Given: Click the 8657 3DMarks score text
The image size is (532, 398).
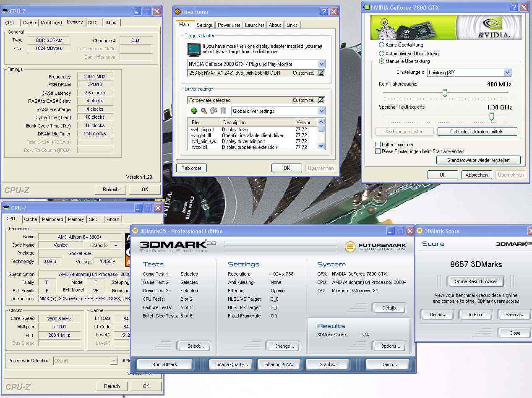Looking at the screenshot, I should coord(476,264).
